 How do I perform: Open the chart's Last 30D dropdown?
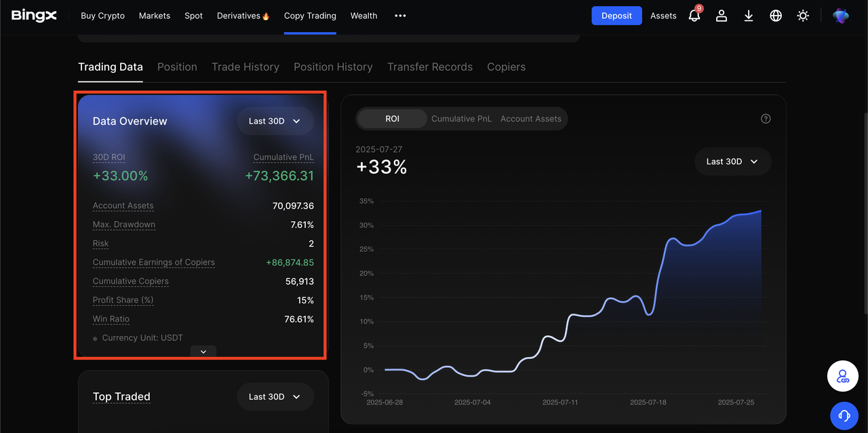(732, 162)
